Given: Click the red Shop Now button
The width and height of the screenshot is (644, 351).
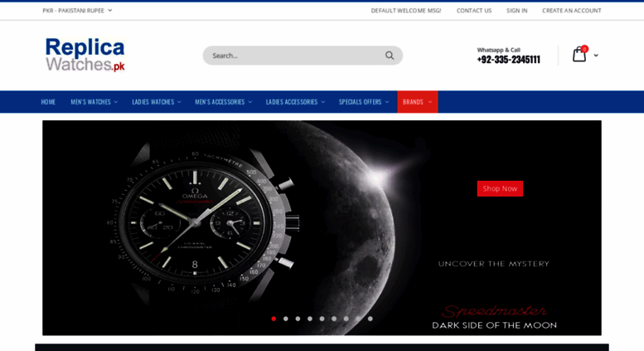Looking at the screenshot, I should click(x=500, y=188).
